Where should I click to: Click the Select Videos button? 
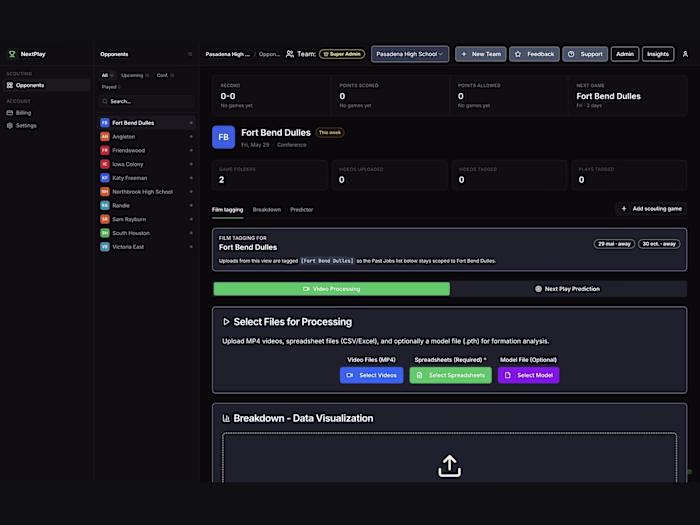coord(371,375)
